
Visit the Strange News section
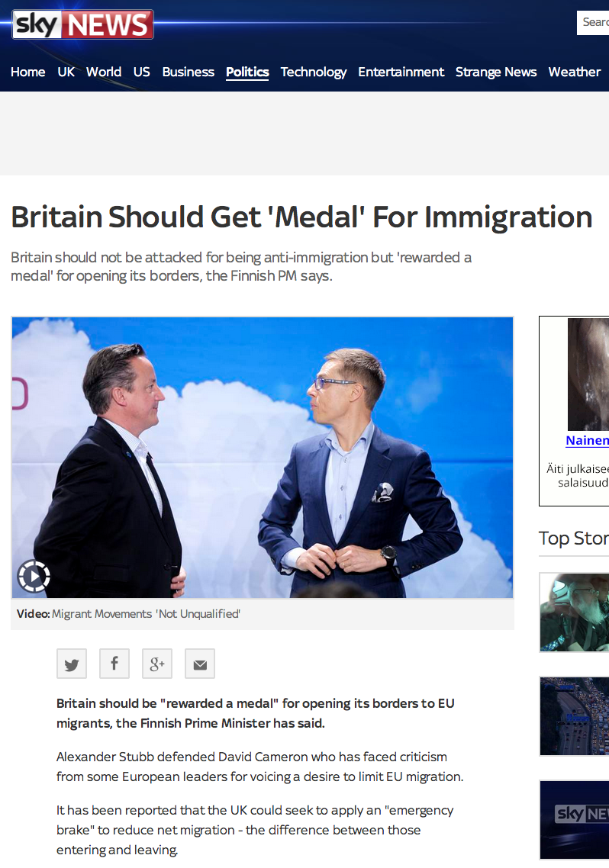[496, 72]
